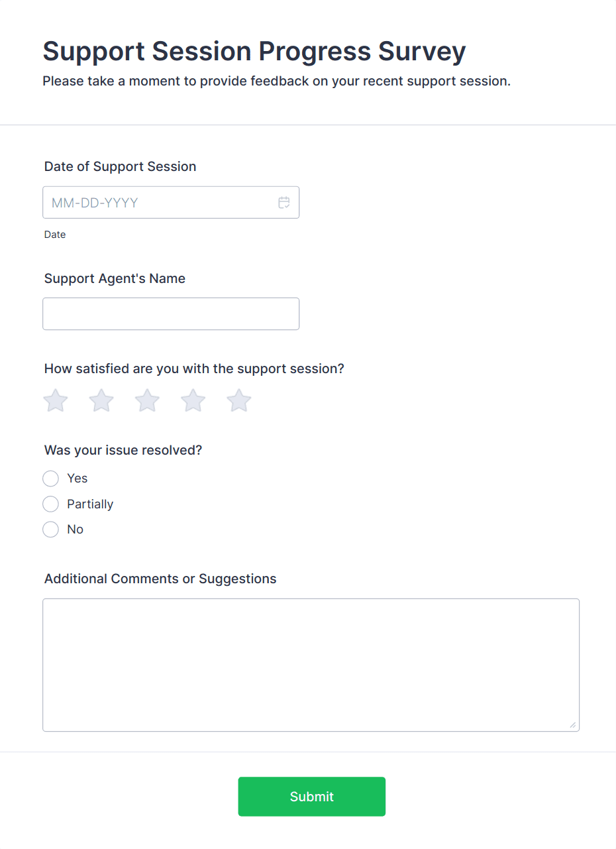
Task: Choose the Partially radio option
Action: point(51,504)
